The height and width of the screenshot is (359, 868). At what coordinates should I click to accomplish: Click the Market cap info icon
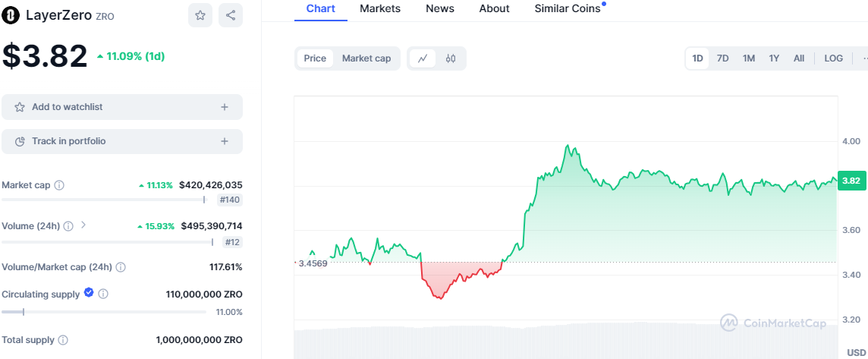tap(59, 185)
